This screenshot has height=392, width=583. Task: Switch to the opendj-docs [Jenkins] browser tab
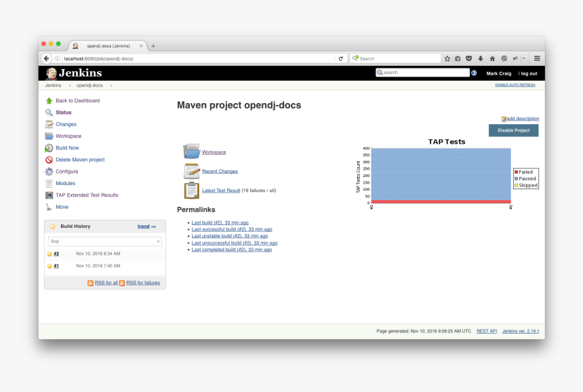click(107, 45)
